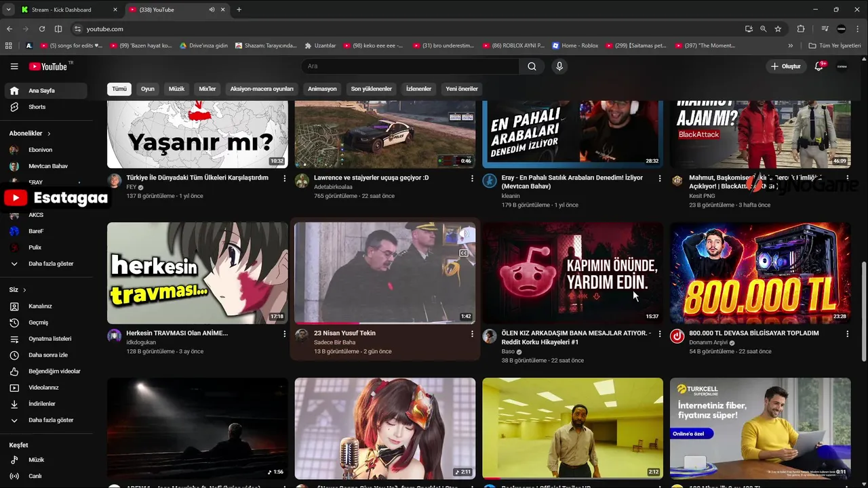Open the Turkcell Superonline ad thumbnail

pyautogui.click(x=760, y=428)
